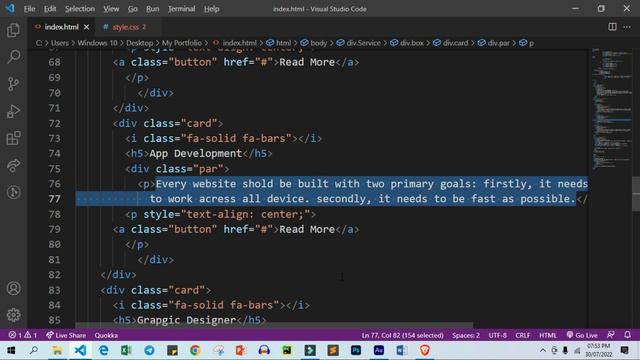The image size is (640, 360).
Task: Click line number 72 in the gutter
Action: pos(54,123)
